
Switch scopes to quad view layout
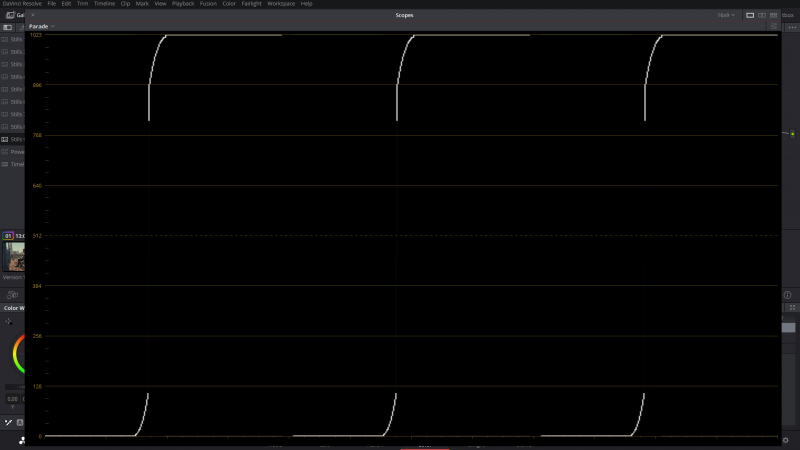click(x=773, y=15)
